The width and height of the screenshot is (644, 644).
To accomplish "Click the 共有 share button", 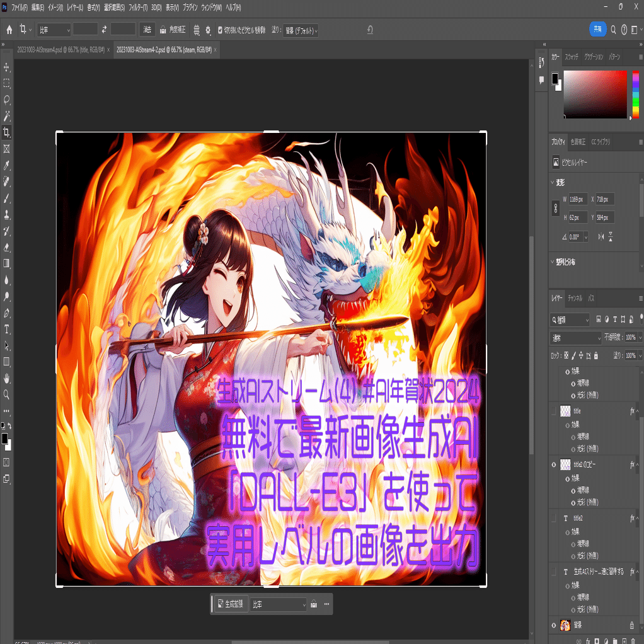I will 597,29.
